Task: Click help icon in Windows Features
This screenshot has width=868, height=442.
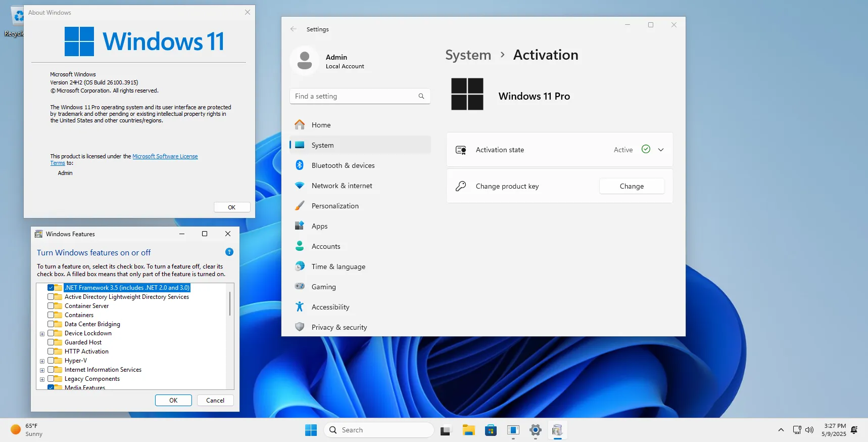Action: [x=229, y=252]
